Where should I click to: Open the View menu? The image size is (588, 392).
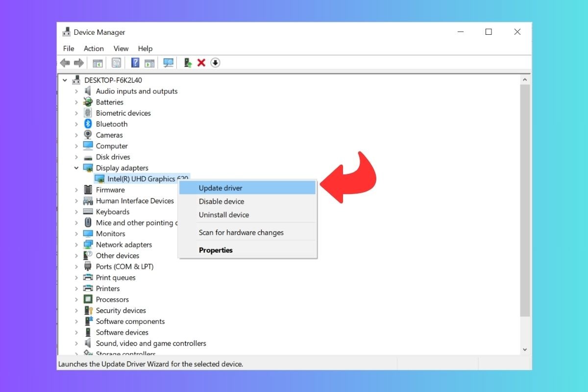[x=121, y=49]
